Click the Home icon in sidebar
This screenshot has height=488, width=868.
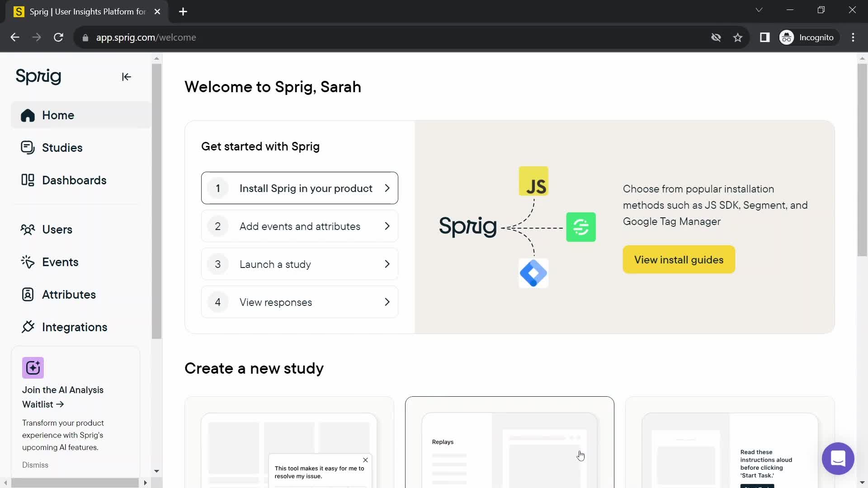click(28, 115)
